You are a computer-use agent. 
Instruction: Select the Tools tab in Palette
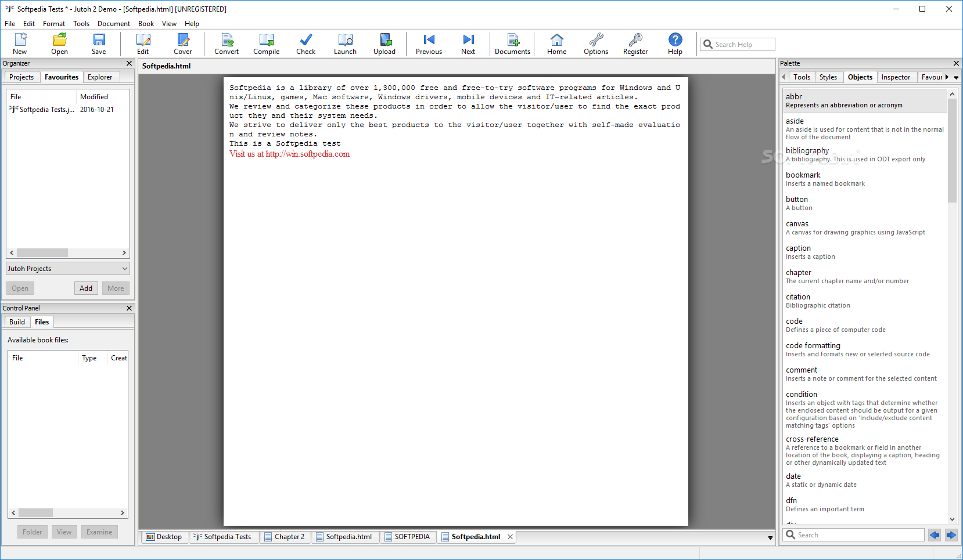click(802, 77)
